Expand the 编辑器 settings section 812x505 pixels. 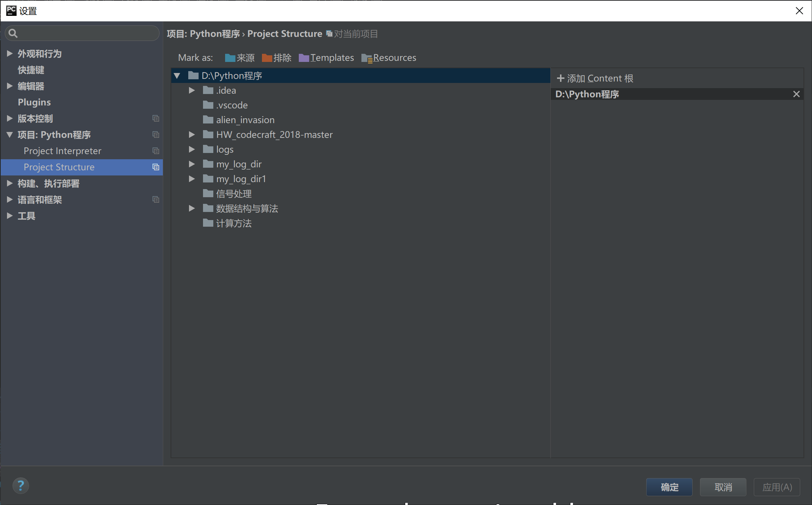coord(10,86)
